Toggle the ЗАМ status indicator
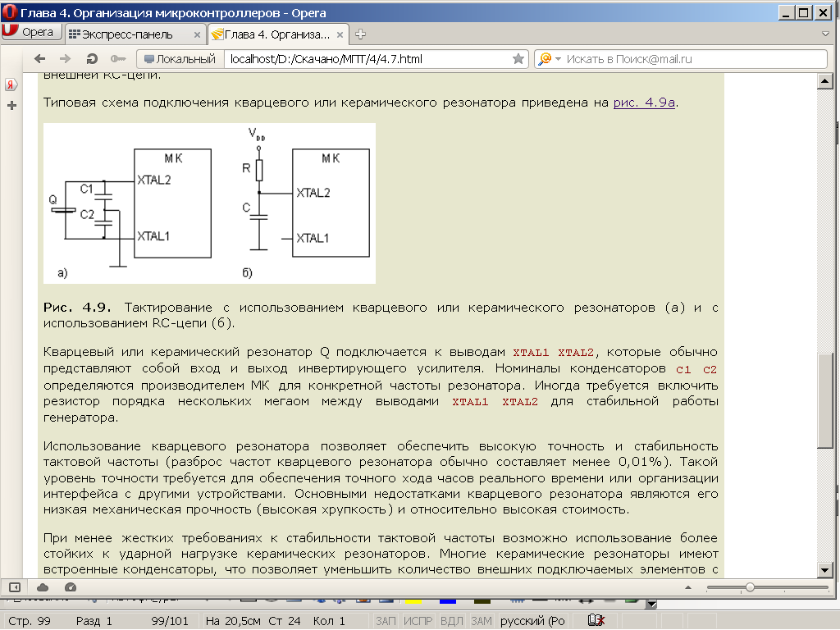The image size is (840, 630). point(481,621)
